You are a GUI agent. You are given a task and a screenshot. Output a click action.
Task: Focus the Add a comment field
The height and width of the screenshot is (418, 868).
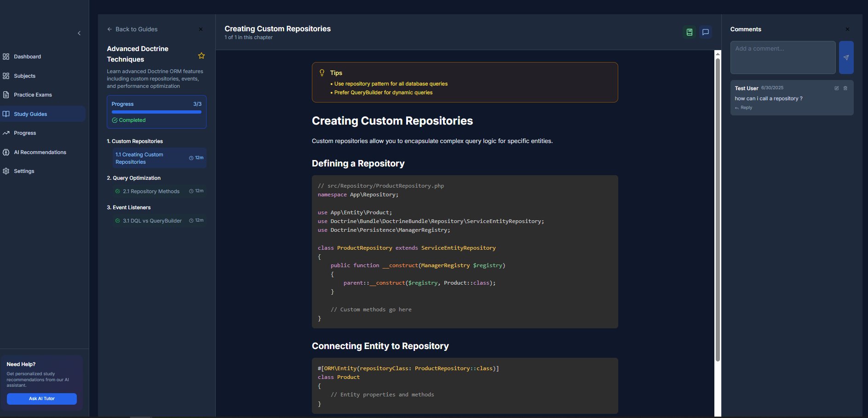pyautogui.click(x=783, y=57)
